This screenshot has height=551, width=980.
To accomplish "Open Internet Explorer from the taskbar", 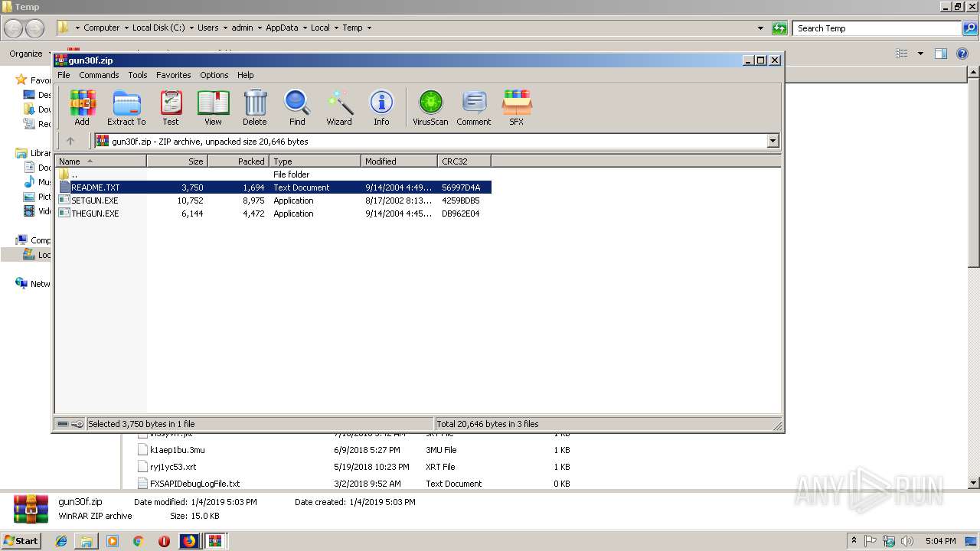I will [x=61, y=541].
